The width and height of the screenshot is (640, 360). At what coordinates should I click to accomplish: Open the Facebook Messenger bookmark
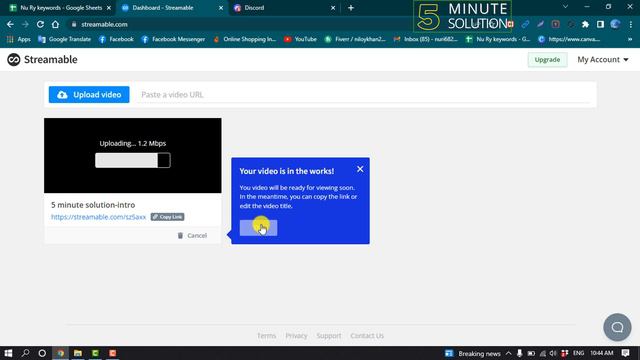click(173, 39)
